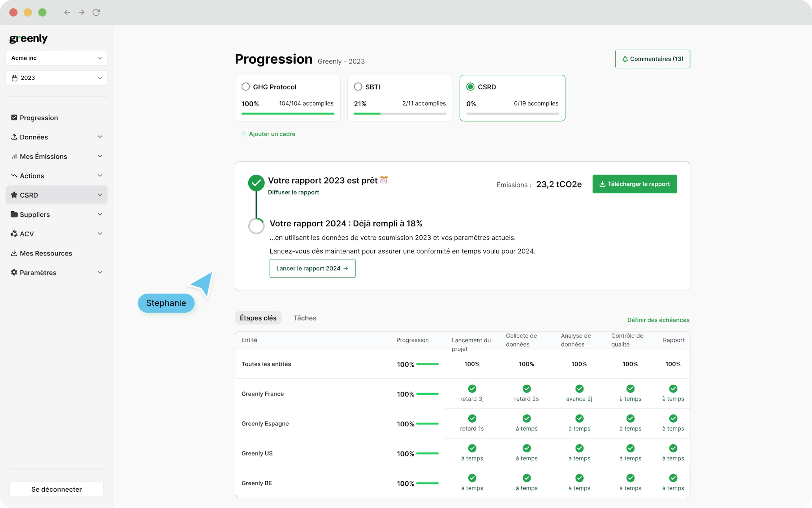Expand the Suppliers chevron
This screenshot has width=812, height=508.
[100, 214]
